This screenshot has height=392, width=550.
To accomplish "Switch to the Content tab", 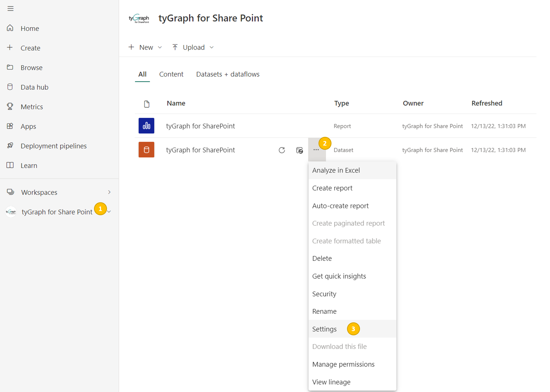I will click(171, 74).
